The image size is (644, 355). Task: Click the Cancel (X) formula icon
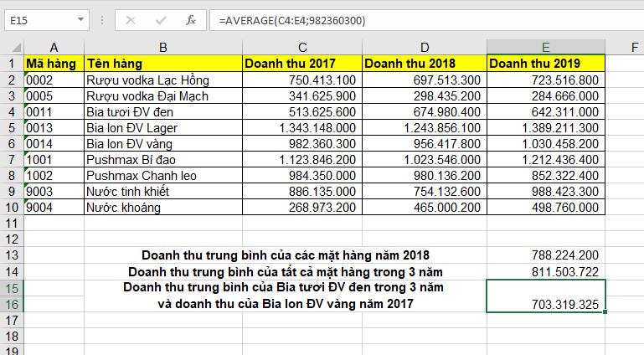click(130, 19)
